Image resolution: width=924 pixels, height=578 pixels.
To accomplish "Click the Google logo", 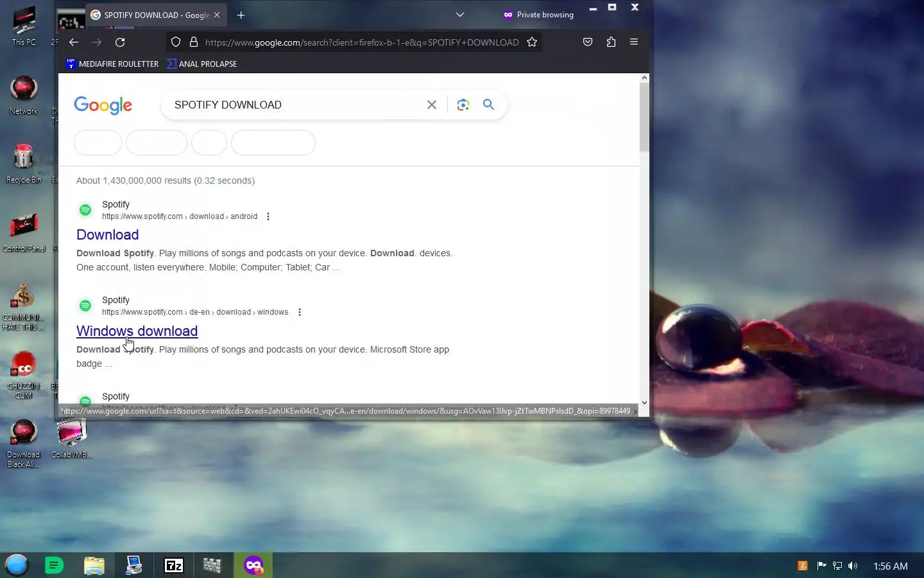I will pos(103,105).
